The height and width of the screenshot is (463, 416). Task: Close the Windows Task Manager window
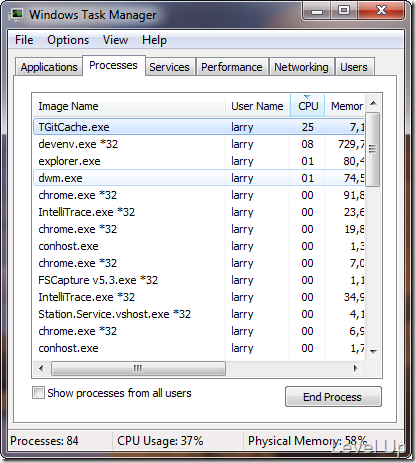(x=381, y=11)
